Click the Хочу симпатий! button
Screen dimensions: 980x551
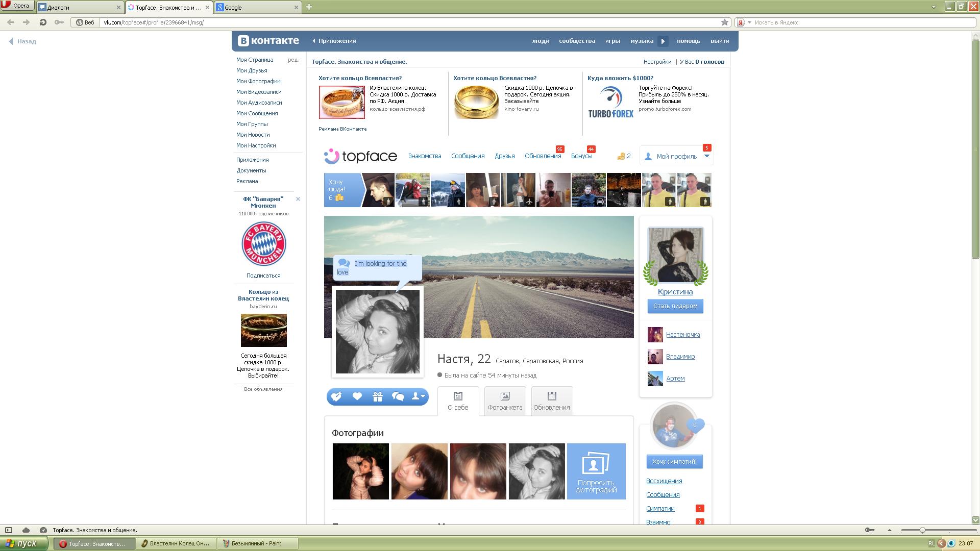[674, 461]
